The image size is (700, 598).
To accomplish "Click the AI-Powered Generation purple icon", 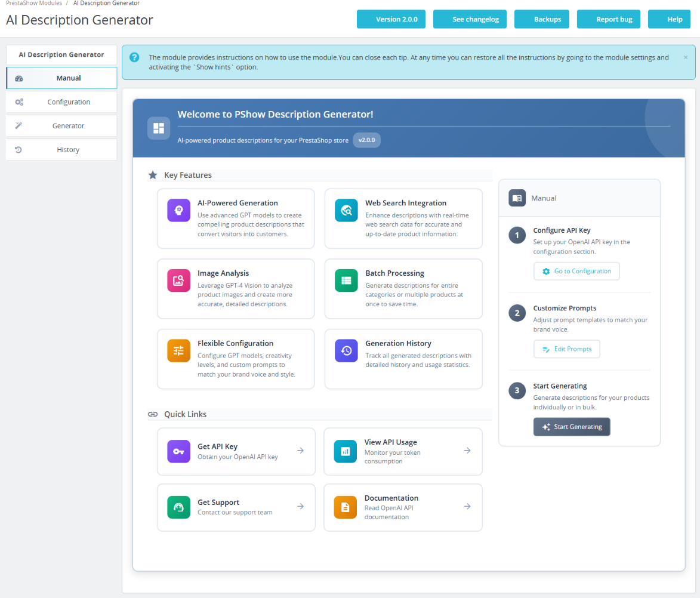I will (178, 211).
